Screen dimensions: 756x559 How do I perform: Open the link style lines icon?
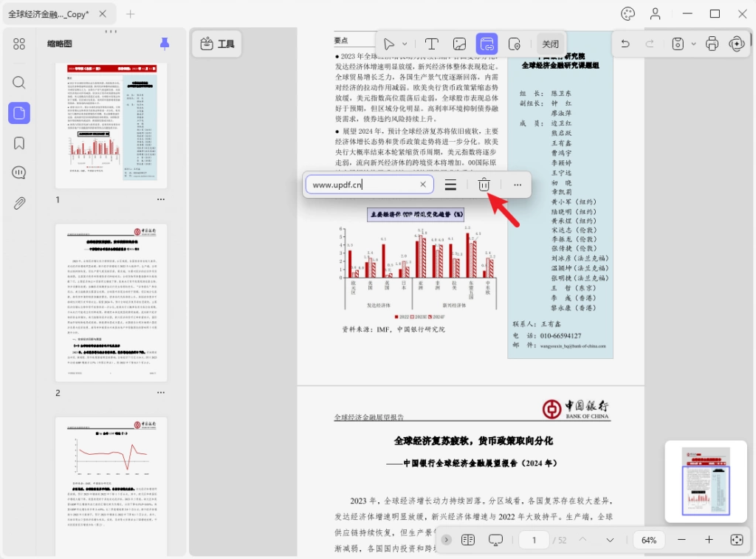[x=450, y=185]
